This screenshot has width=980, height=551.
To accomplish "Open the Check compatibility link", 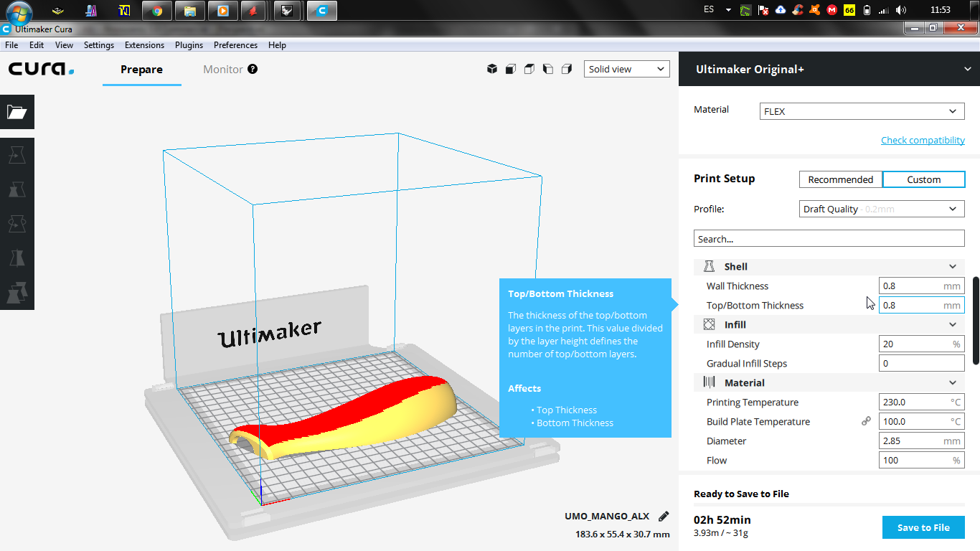I will coord(923,140).
